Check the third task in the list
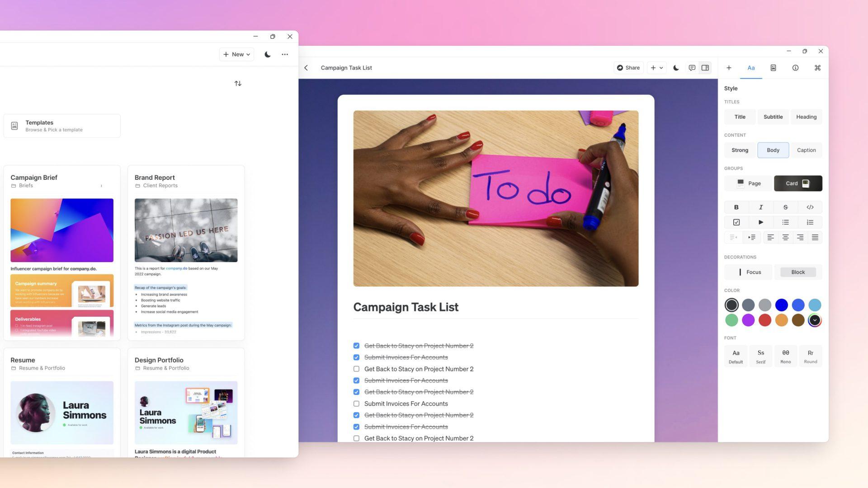 (356, 369)
